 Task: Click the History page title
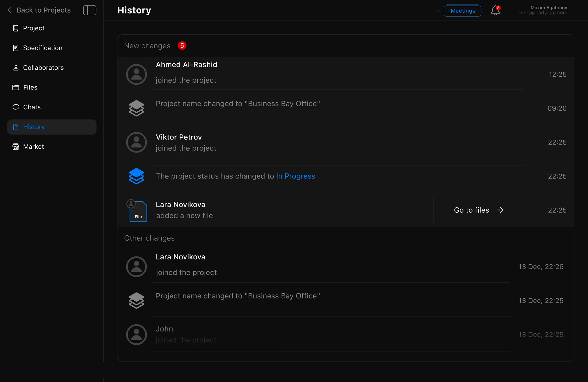[134, 10]
